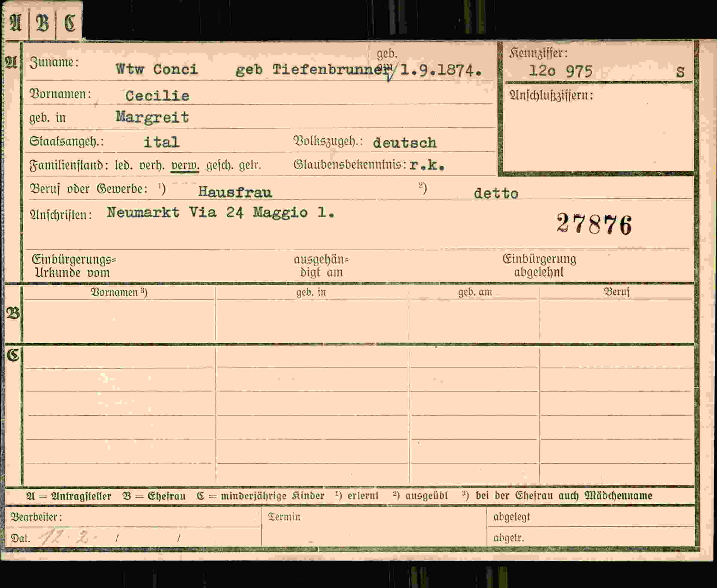Click the citizenship value 'ital'
Image resolution: width=717 pixels, height=588 pixels.
pos(161,142)
